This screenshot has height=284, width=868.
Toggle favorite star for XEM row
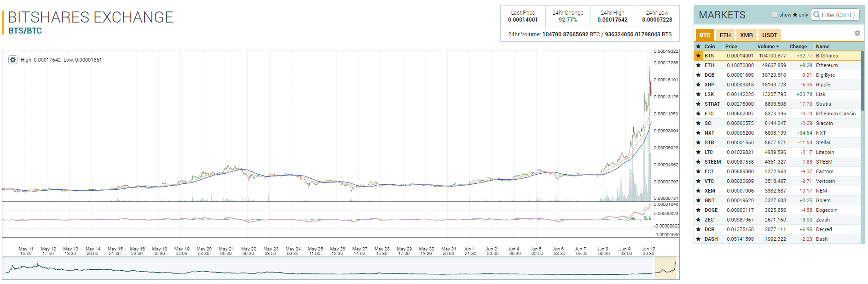(698, 191)
